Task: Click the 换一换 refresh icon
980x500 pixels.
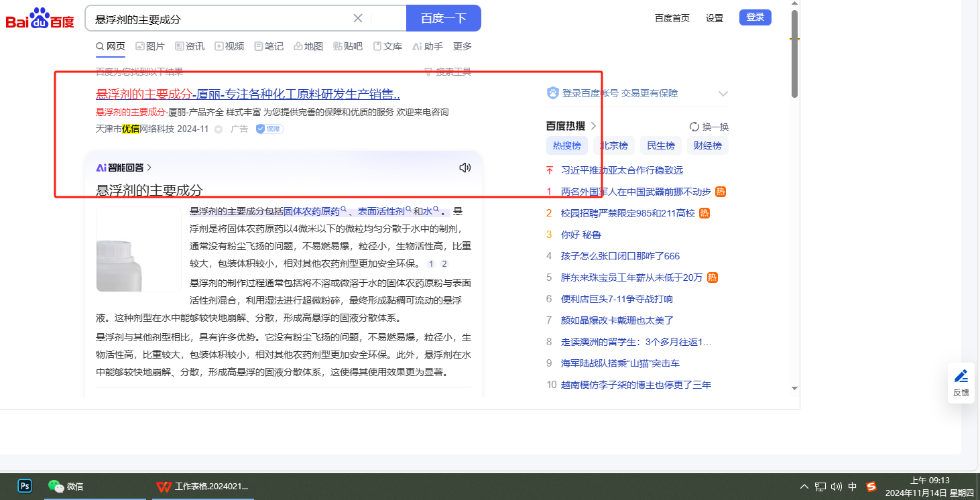Action: click(x=694, y=127)
